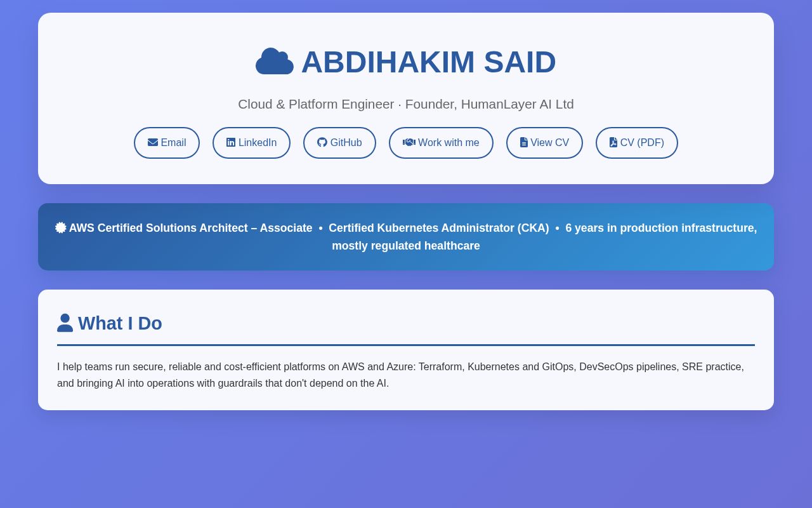Select the Work with me button

pos(441,143)
